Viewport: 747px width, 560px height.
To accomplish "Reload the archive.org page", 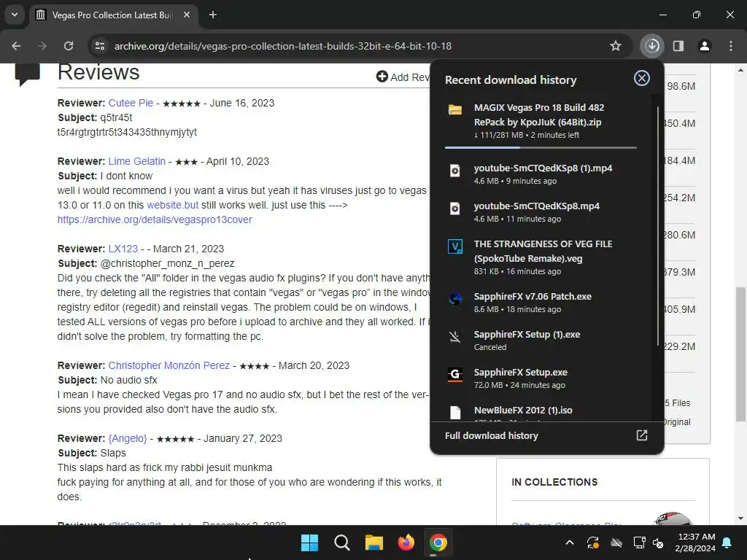I will point(69,46).
